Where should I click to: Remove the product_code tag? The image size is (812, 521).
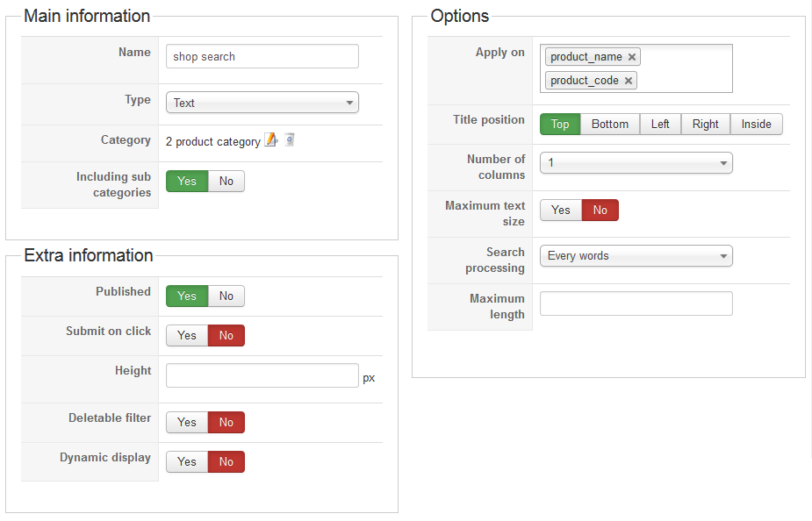coord(629,81)
